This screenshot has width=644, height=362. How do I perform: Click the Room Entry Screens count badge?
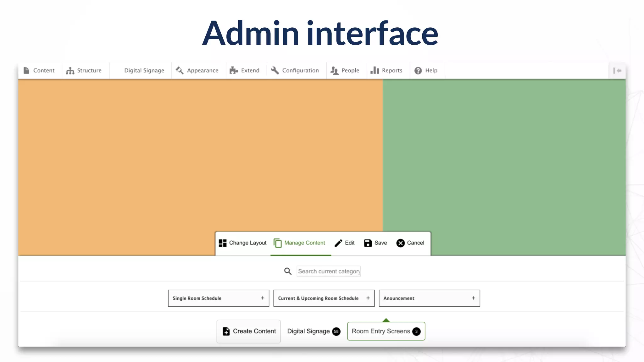click(416, 332)
